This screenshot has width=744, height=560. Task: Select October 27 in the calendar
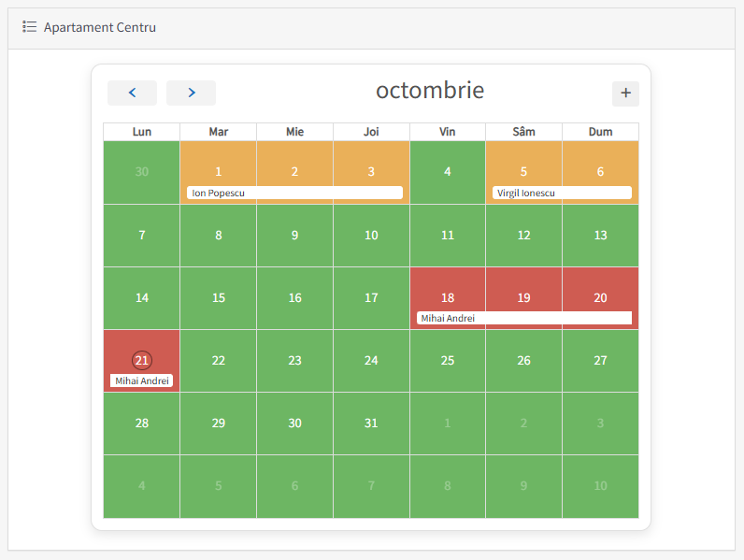coord(600,361)
